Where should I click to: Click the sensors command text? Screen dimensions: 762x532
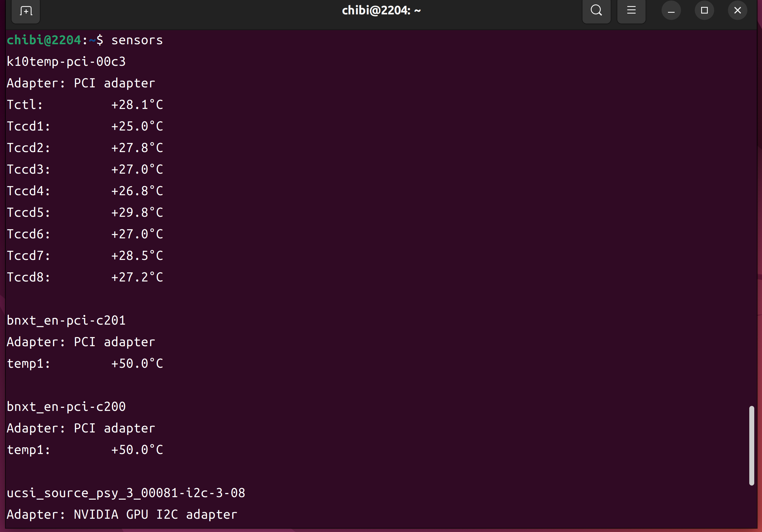click(x=137, y=40)
